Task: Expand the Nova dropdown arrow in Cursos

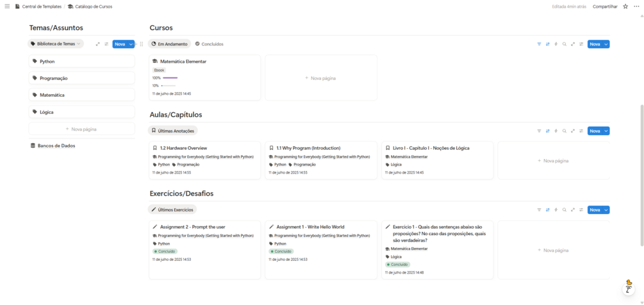Action: click(x=606, y=44)
